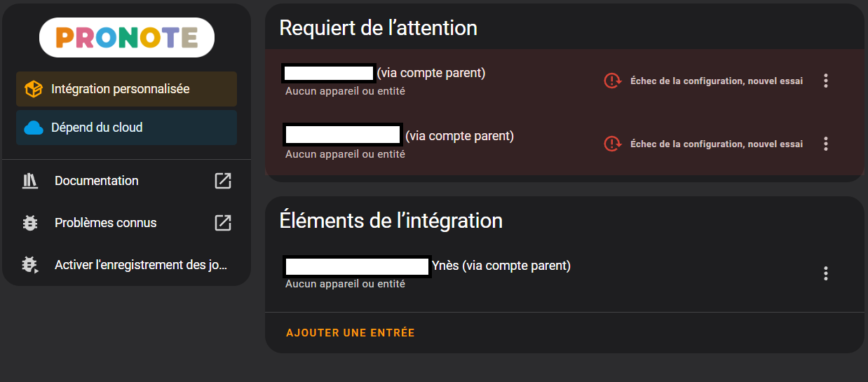
Task: Click the bug icon for Problèmes connus
Action: 29,223
